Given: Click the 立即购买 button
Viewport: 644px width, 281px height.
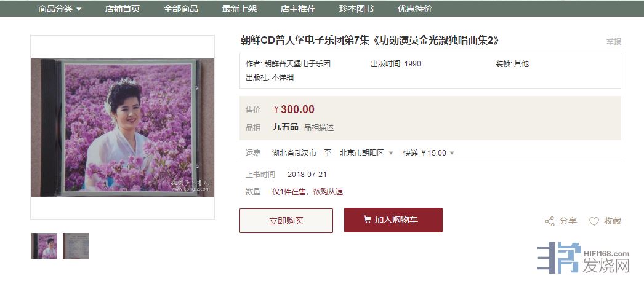Looking at the screenshot, I should click(286, 221).
